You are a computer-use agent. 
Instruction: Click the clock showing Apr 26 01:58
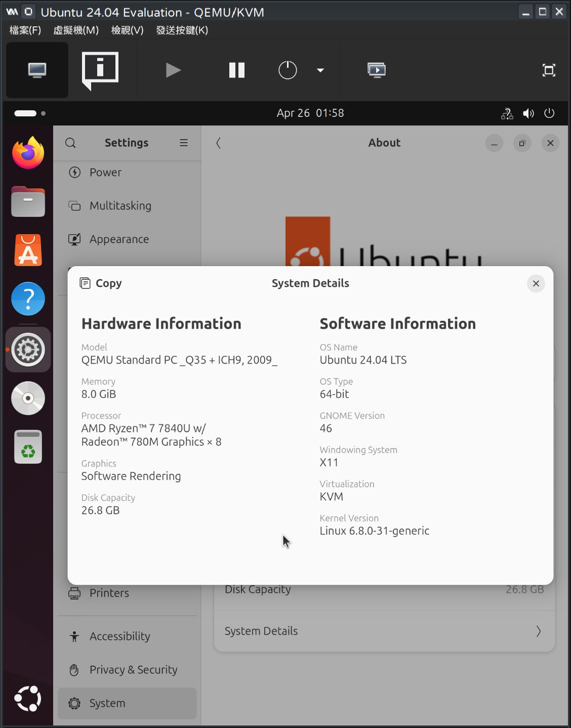point(310,113)
